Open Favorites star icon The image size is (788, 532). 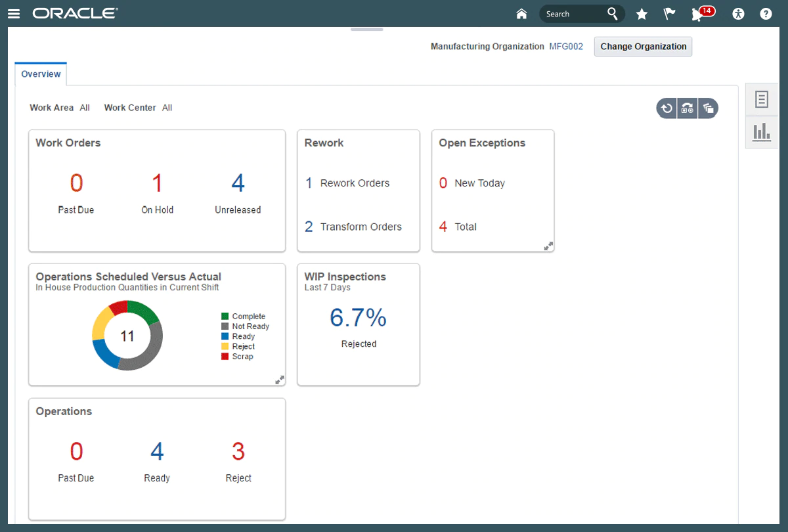[x=642, y=14]
